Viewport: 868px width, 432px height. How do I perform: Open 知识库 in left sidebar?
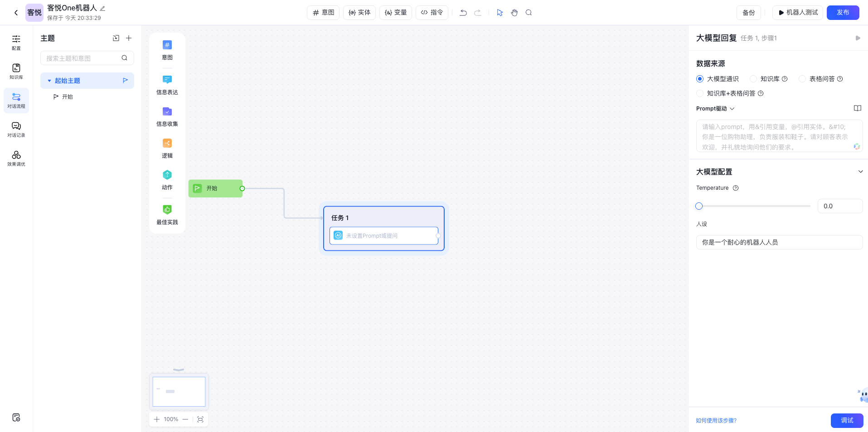tap(16, 71)
